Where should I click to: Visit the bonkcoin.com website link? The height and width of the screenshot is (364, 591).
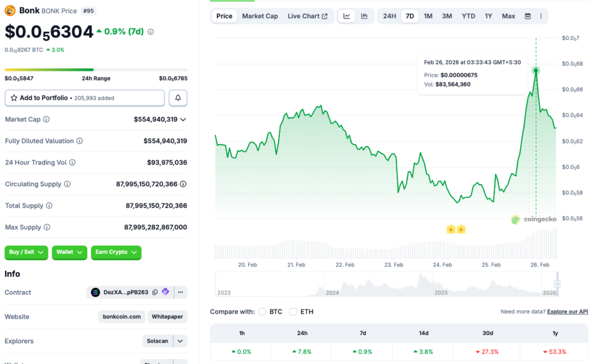[x=121, y=317]
